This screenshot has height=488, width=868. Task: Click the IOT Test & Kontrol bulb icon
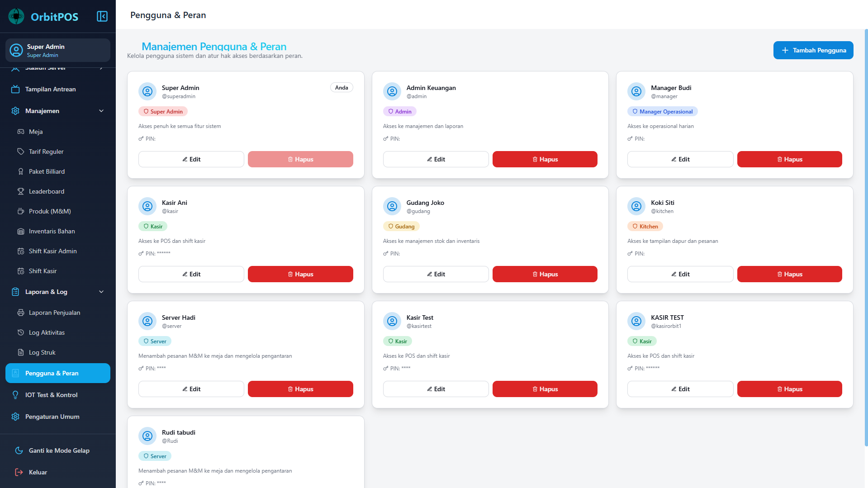[x=15, y=395]
